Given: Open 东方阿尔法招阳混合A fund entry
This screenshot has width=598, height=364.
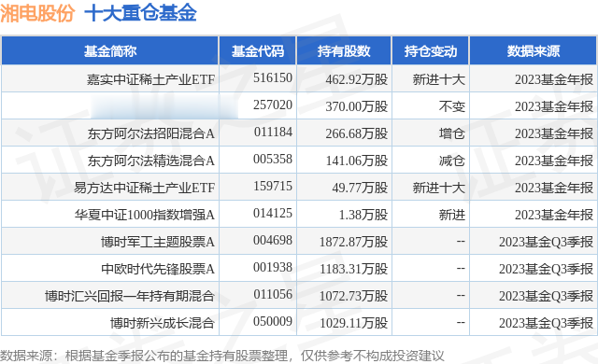Looking at the screenshot, I should 151,133.
